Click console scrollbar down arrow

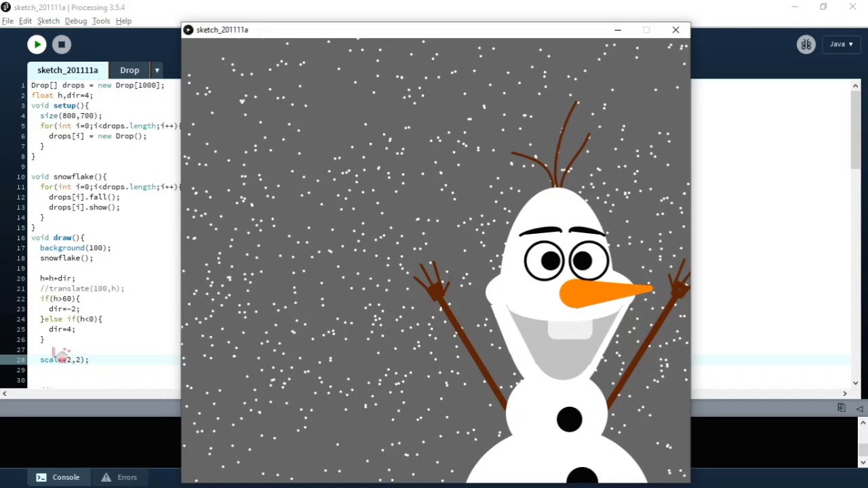tap(863, 462)
